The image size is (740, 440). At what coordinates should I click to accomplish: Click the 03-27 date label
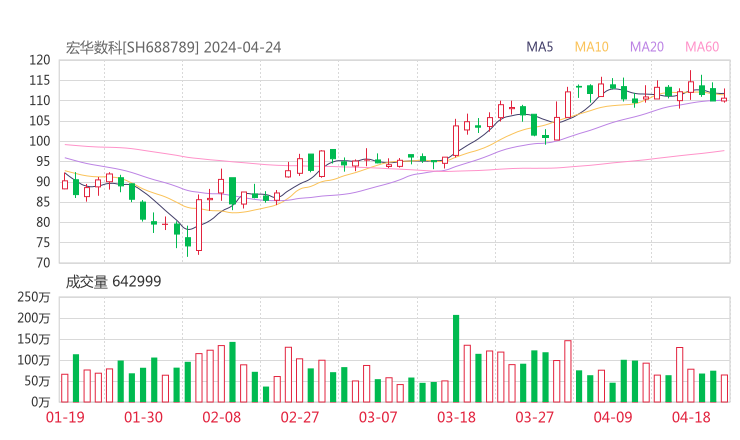[534, 417]
